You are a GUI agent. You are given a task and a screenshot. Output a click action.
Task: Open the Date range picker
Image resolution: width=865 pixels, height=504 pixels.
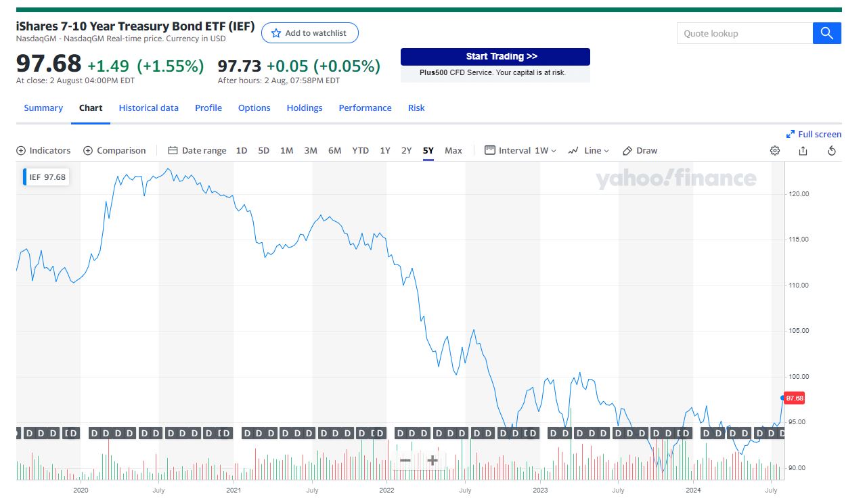pos(197,151)
